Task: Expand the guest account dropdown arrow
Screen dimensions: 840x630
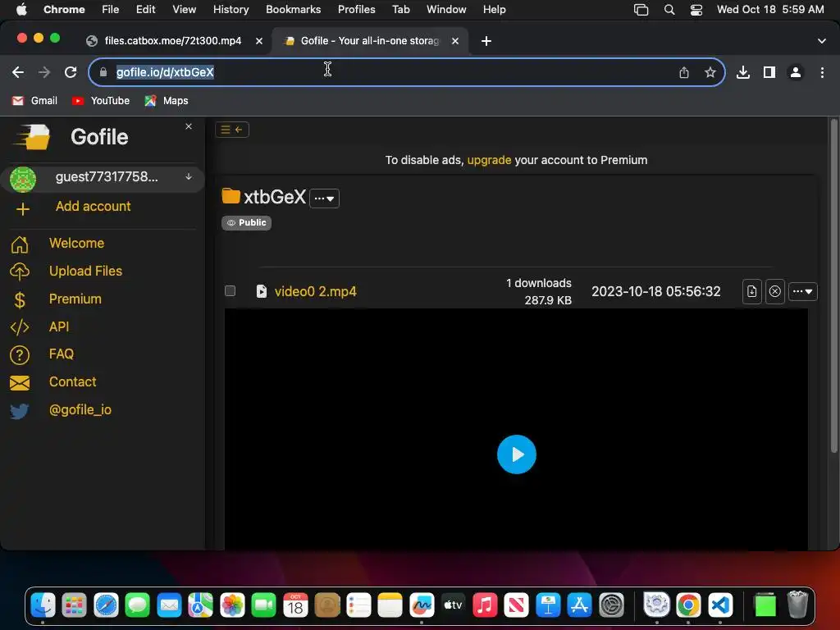Action: click(x=189, y=177)
